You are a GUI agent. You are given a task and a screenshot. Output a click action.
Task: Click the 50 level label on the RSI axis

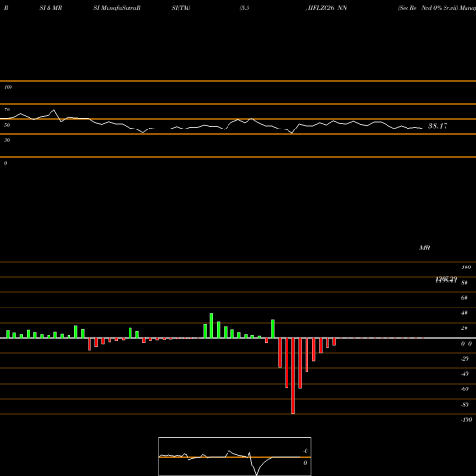pyautogui.click(x=7, y=125)
